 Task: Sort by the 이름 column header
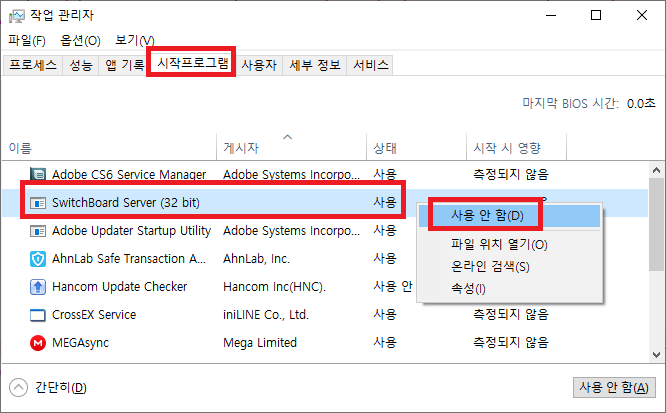click(109, 147)
